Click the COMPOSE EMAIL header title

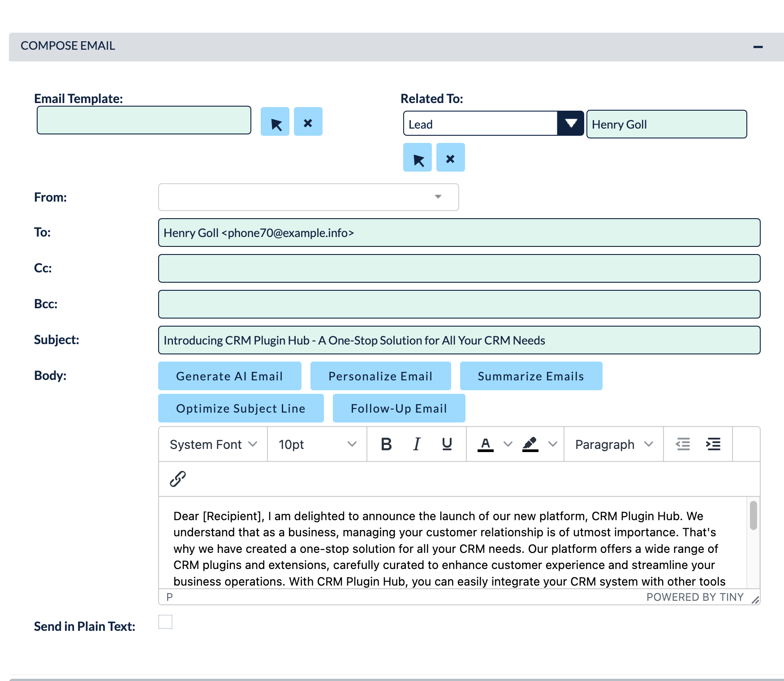click(x=68, y=46)
